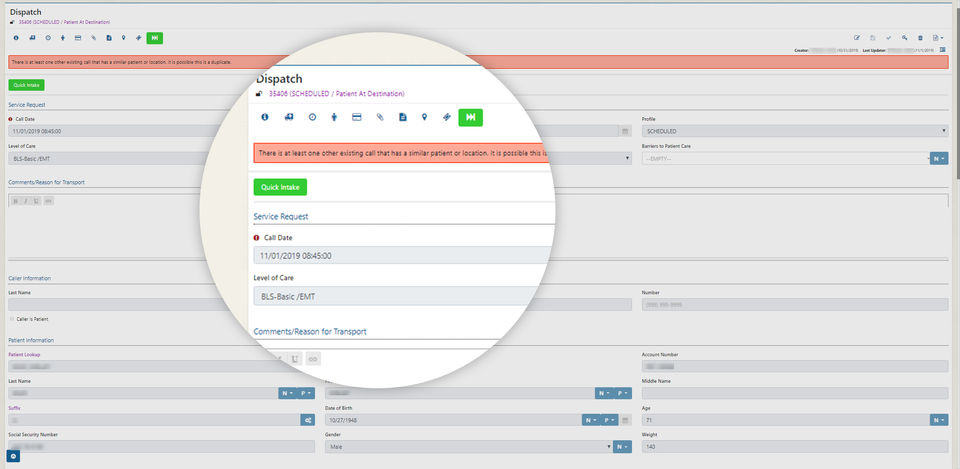Click the vertical scrollbar on the right edge

coord(957,92)
